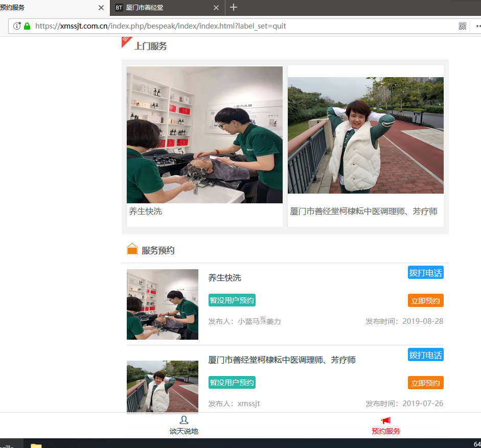Click the large 养生快洗 hair washing photo
Viewport: 481px width, 448px height.
pos(204,135)
